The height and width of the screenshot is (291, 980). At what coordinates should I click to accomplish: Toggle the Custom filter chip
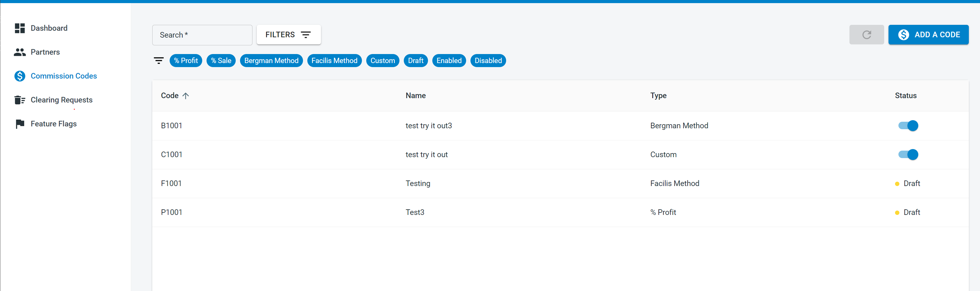382,61
